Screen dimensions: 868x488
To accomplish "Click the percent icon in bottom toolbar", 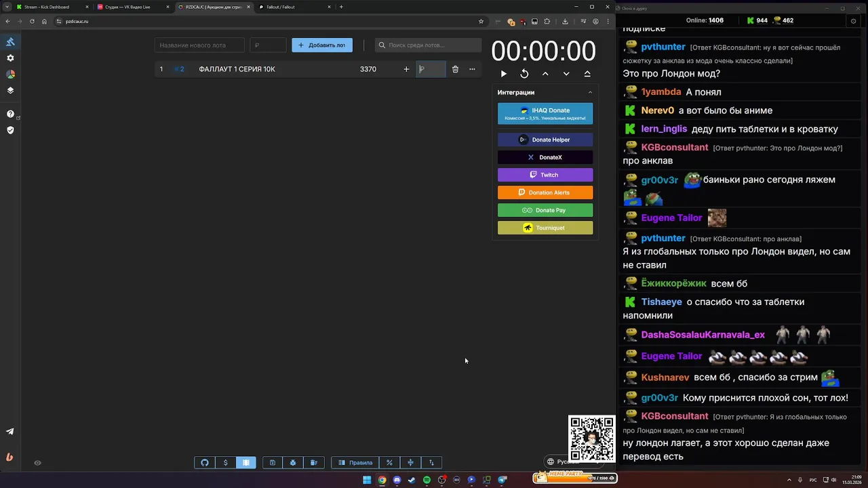I will [x=389, y=463].
